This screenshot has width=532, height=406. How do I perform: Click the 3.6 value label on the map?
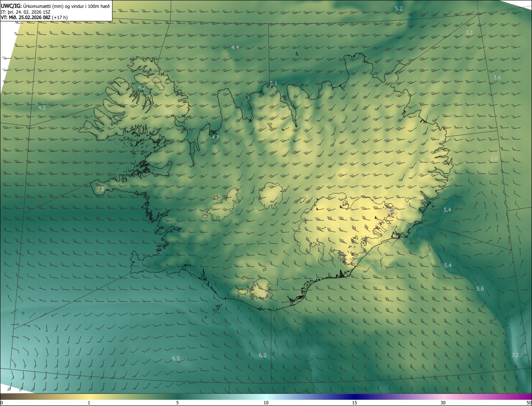click(497, 78)
